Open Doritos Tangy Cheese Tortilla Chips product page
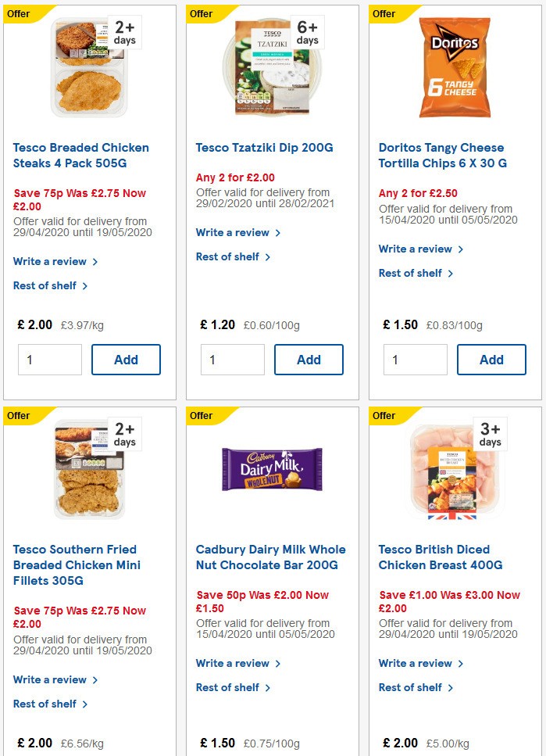The height and width of the screenshot is (756, 546). (x=441, y=155)
